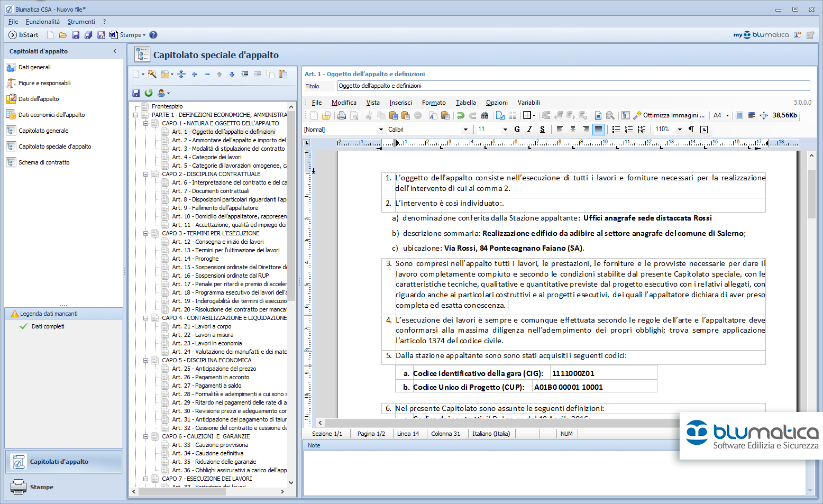Click the binoculars find icon
Viewport: 823px width, 504px height.
(x=484, y=115)
